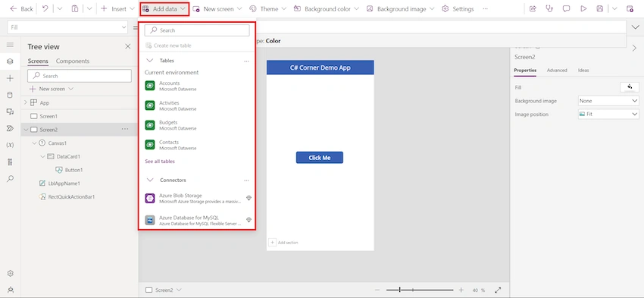Select the Contacts Dataverse table

point(197,145)
